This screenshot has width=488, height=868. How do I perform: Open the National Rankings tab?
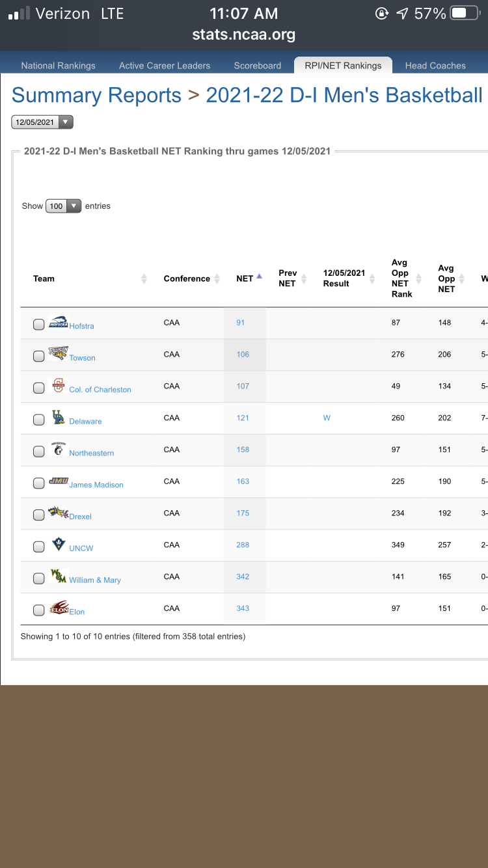click(58, 66)
